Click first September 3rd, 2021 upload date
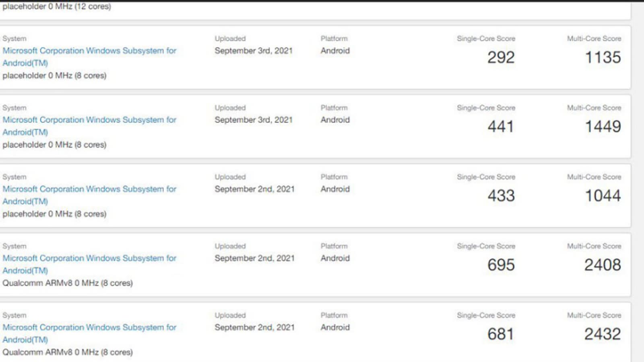 point(253,51)
